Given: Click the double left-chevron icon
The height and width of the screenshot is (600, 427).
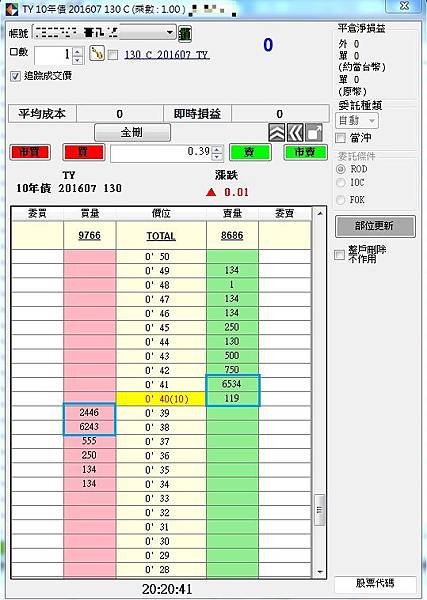Looking at the screenshot, I should 295,133.
